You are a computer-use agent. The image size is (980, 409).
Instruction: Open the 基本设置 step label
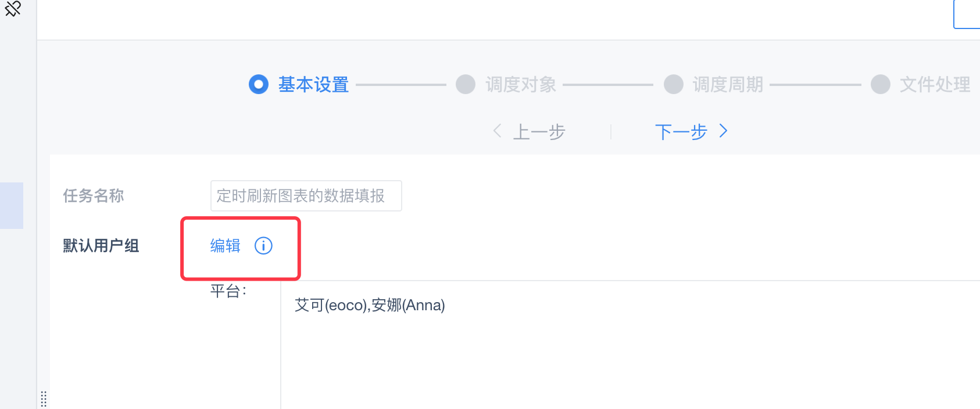pyautogui.click(x=313, y=85)
